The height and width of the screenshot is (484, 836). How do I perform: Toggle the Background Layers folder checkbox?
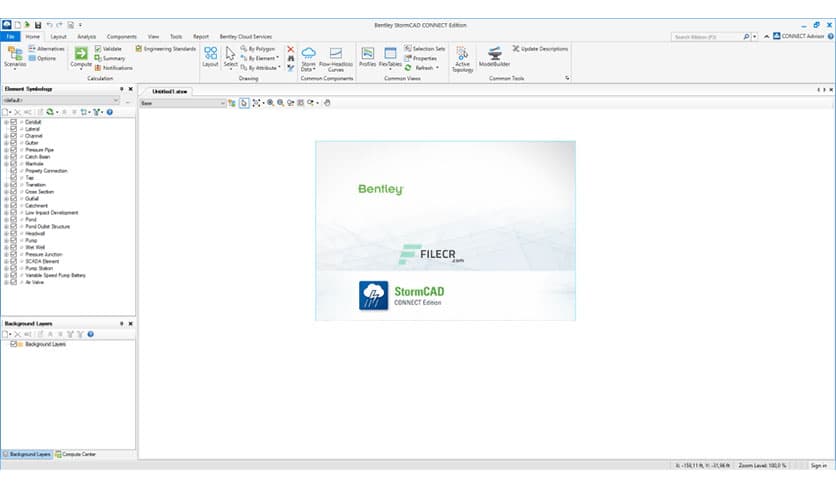point(13,344)
